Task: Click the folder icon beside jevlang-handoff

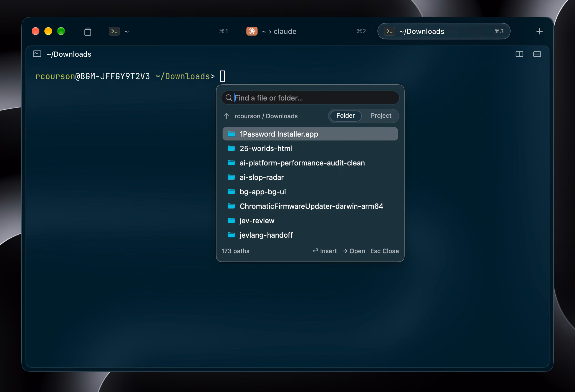Action: point(231,235)
